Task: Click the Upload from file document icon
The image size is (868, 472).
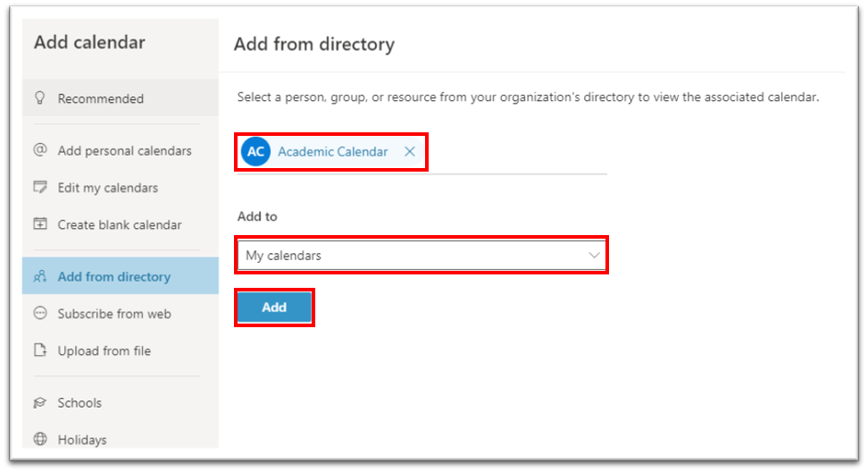Action: [x=40, y=350]
